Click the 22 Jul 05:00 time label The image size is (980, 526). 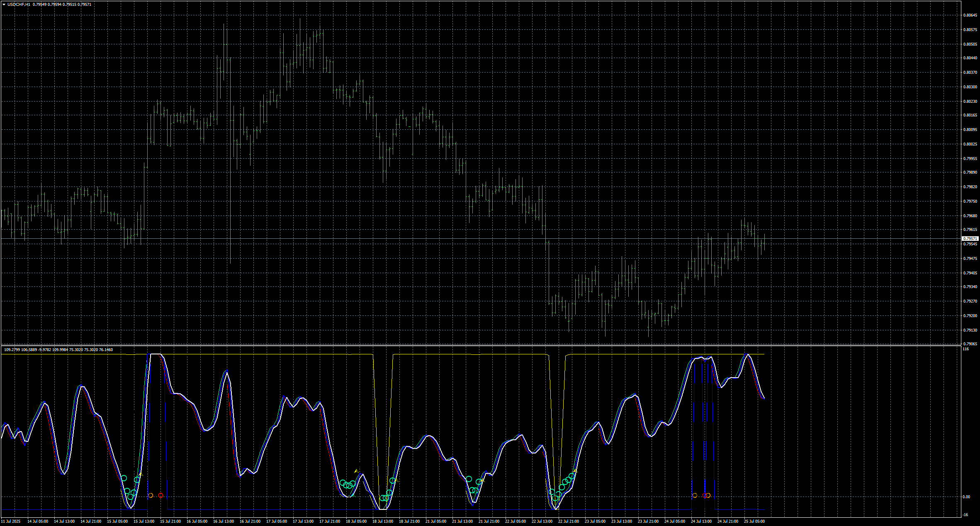coord(516,521)
